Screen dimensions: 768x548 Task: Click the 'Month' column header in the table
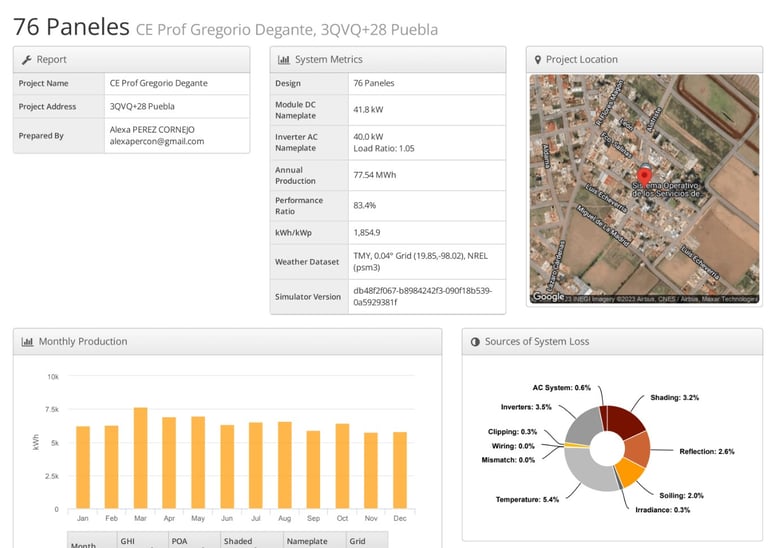[x=83, y=545]
